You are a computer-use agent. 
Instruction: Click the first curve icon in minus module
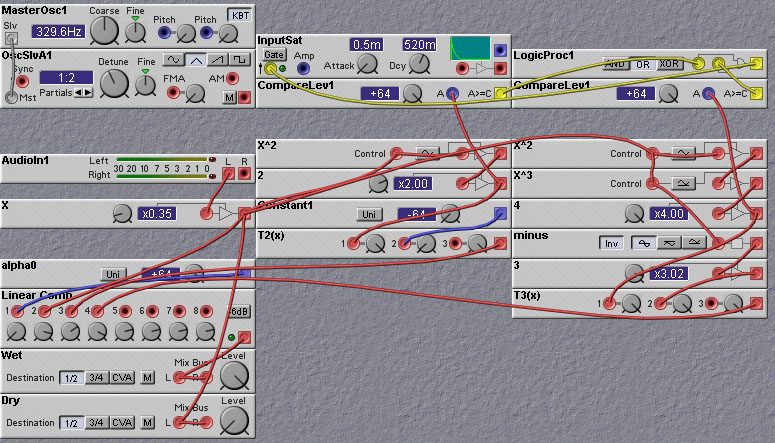(638, 243)
